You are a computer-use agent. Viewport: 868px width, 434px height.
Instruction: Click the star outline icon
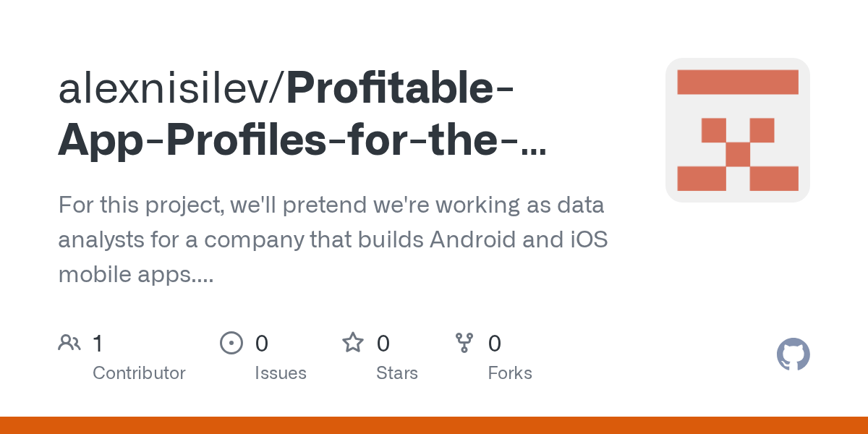pos(352,342)
